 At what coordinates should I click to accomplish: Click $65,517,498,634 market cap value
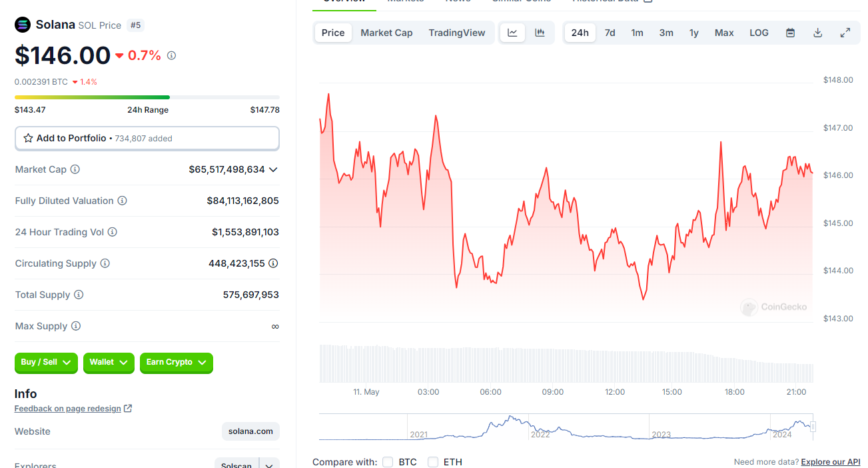click(x=226, y=169)
